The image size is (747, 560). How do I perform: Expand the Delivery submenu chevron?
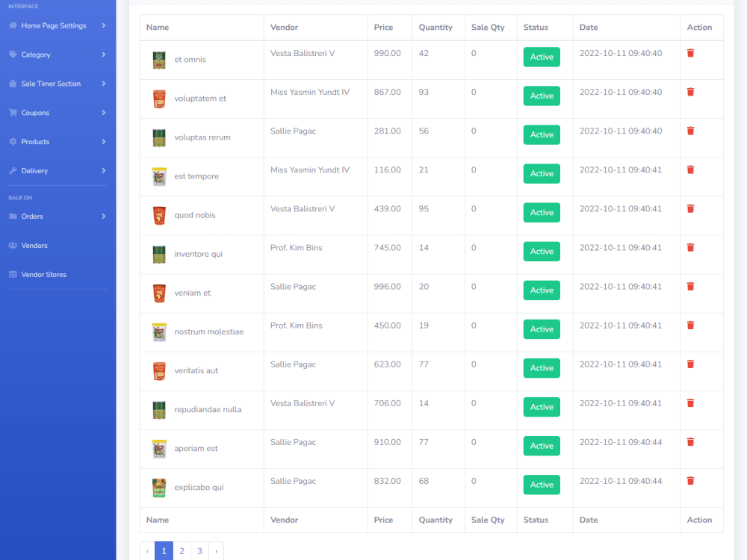coord(103,170)
